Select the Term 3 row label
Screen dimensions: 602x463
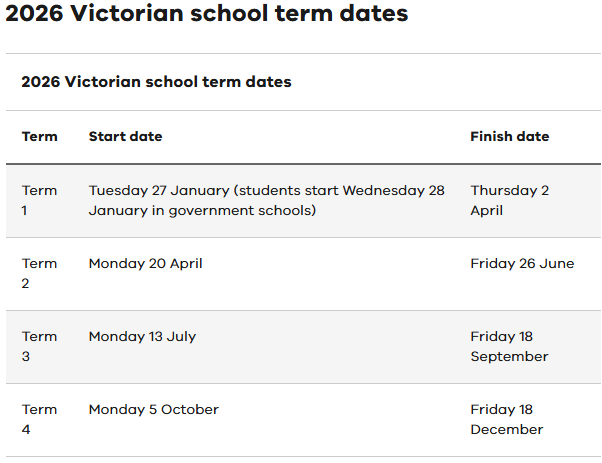(x=40, y=346)
